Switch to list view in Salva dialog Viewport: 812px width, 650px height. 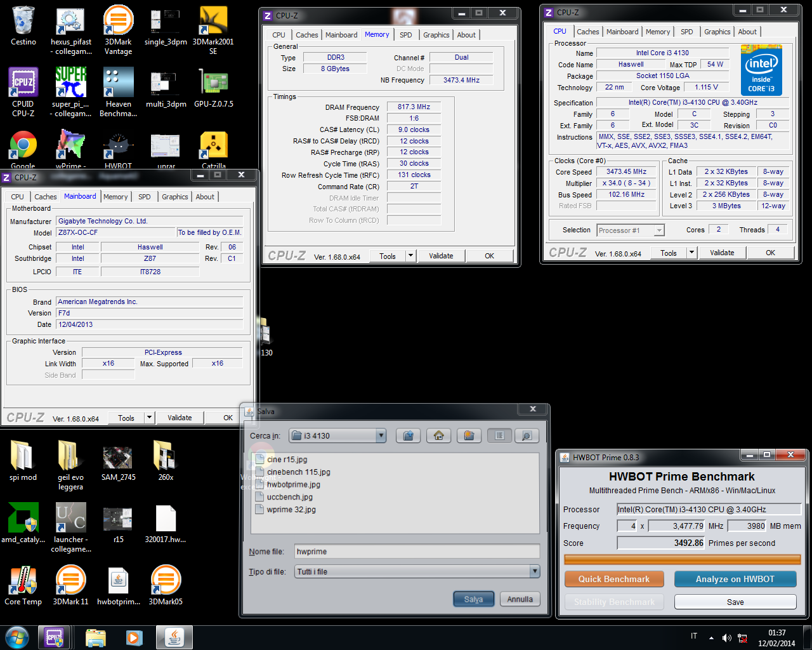click(500, 435)
